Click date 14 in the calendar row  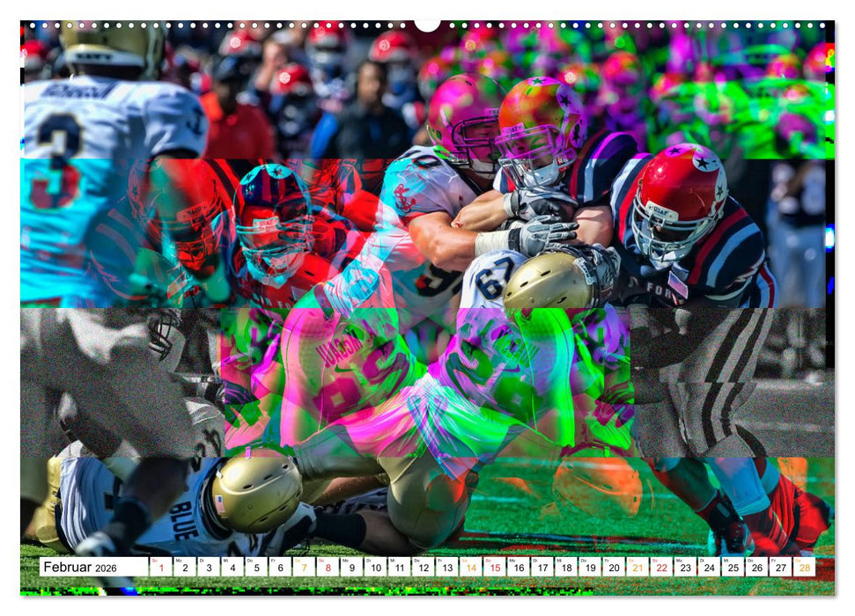[470, 567]
